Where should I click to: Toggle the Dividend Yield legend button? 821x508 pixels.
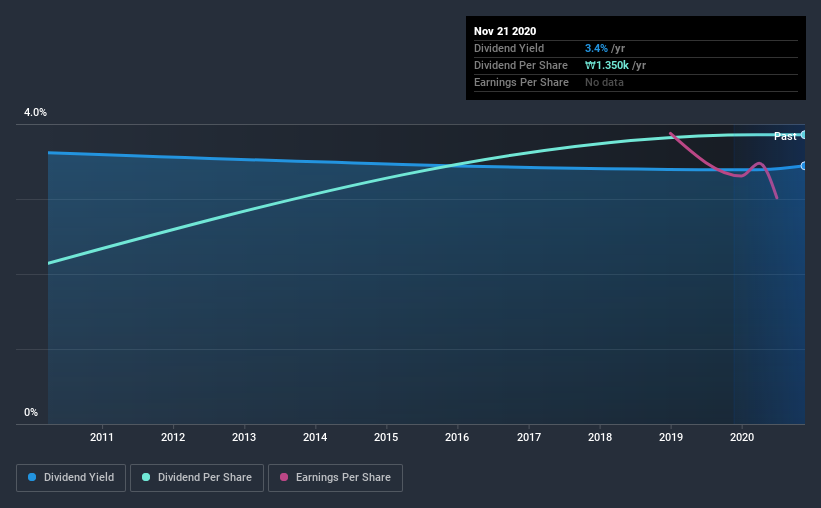click(x=71, y=478)
